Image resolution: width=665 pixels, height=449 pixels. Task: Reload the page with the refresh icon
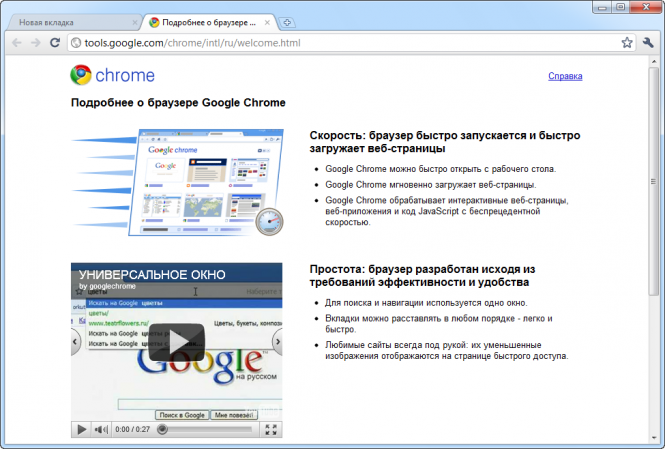pos(55,42)
